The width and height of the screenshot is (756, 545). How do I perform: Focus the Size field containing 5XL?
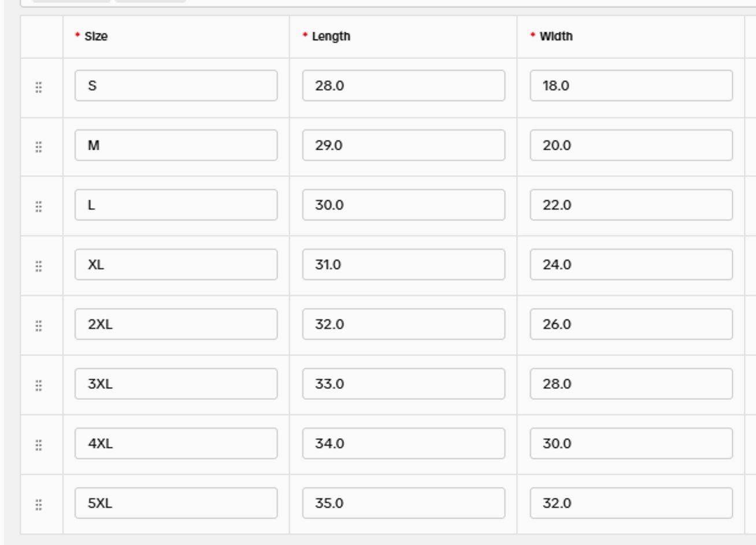(176, 503)
